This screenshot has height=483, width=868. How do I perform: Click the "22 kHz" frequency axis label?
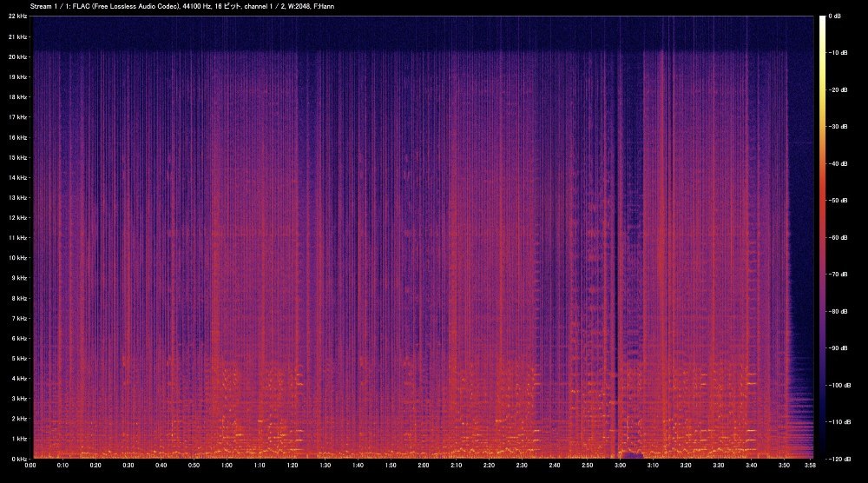click(x=17, y=17)
